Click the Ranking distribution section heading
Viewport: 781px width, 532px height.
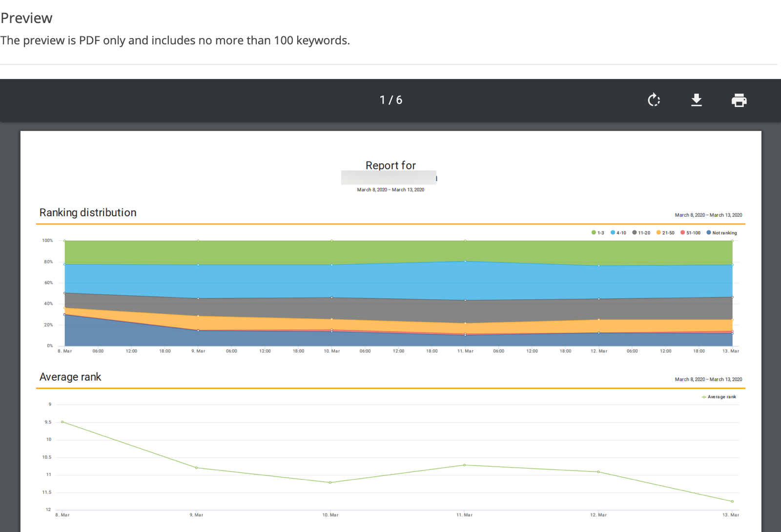(88, 213)
